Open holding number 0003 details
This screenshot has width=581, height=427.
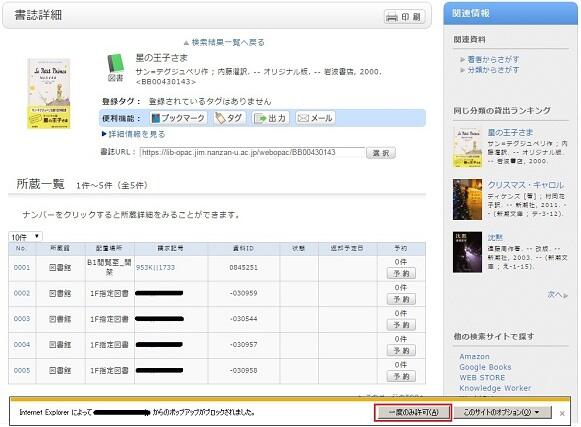click(x=21, y=319)
